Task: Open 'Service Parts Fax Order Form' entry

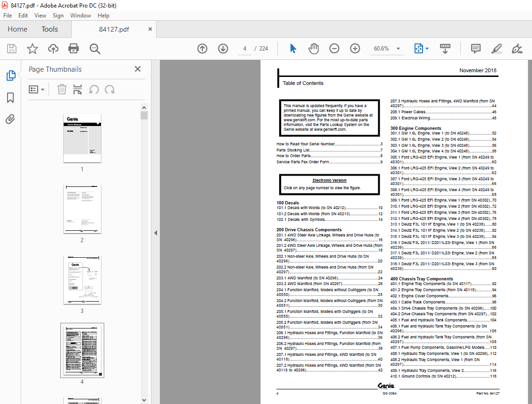Action: [330, 162]
